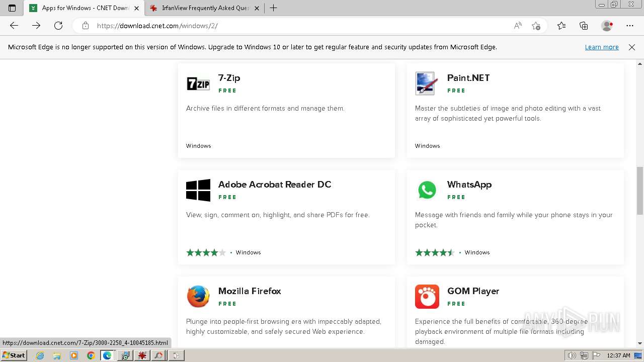Close the IrfanView FAQ tab
644x362 pixels.
click(x=257, y=8)
